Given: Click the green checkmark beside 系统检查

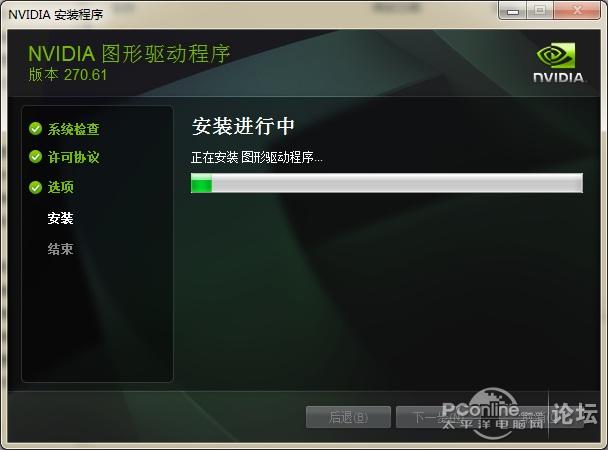Looking at the screenshot, I should pyautogui.click(x=35, y=128).
